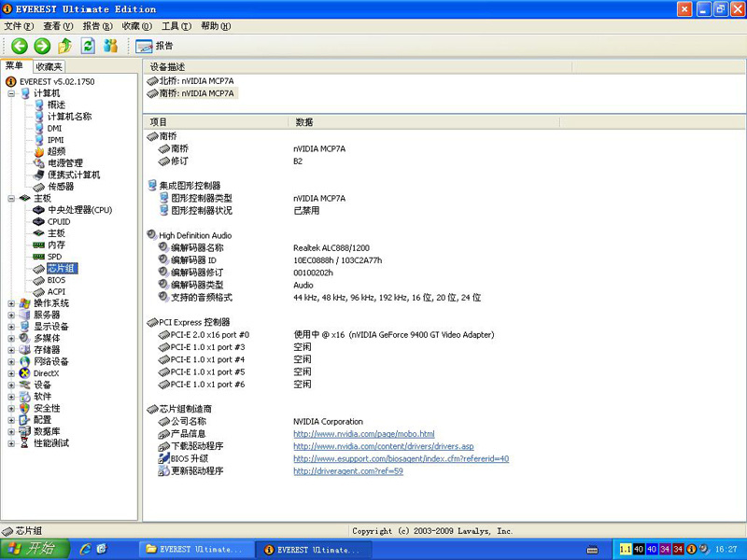Open the 工具(T) menu
This screenshot has height=560, width=747.
[x=176, y=26]
